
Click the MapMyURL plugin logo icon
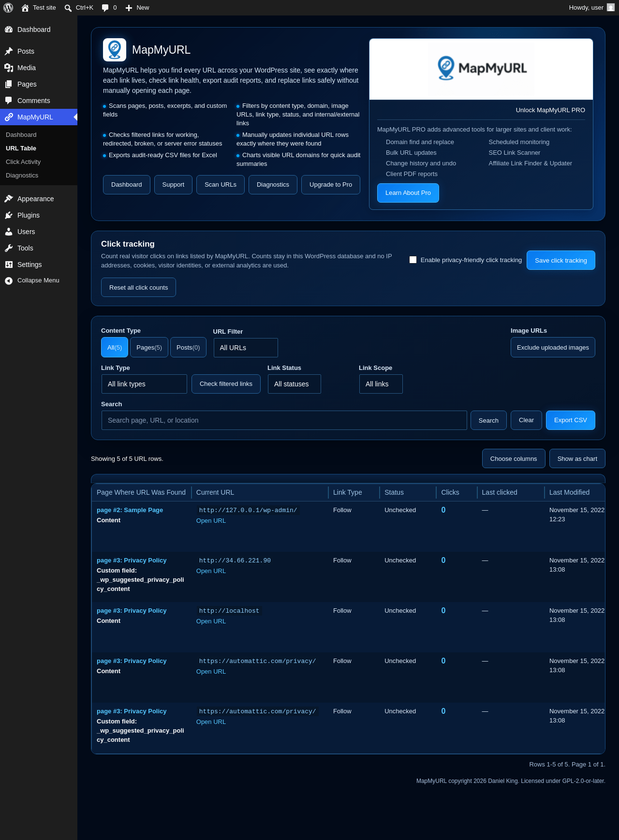tap(115, 50)
